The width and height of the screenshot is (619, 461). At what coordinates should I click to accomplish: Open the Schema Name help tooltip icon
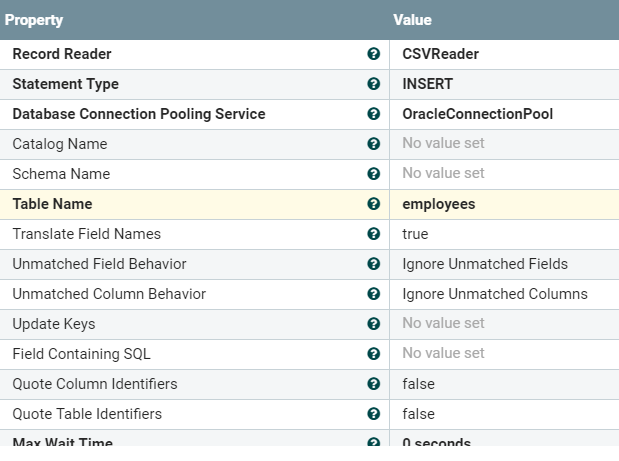374,174
